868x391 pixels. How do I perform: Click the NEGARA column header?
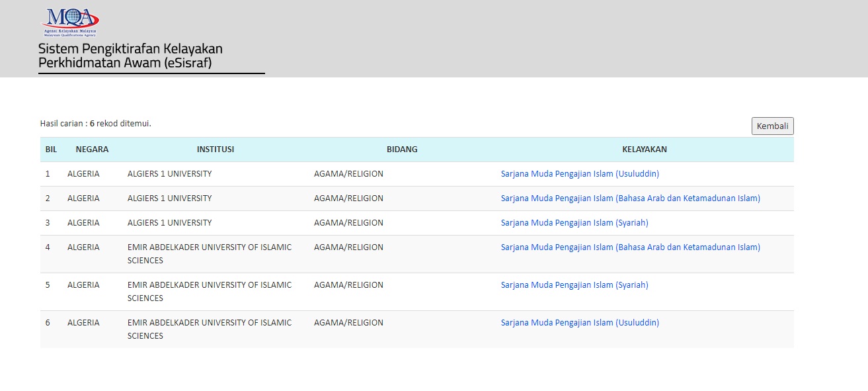click(92, 150)
